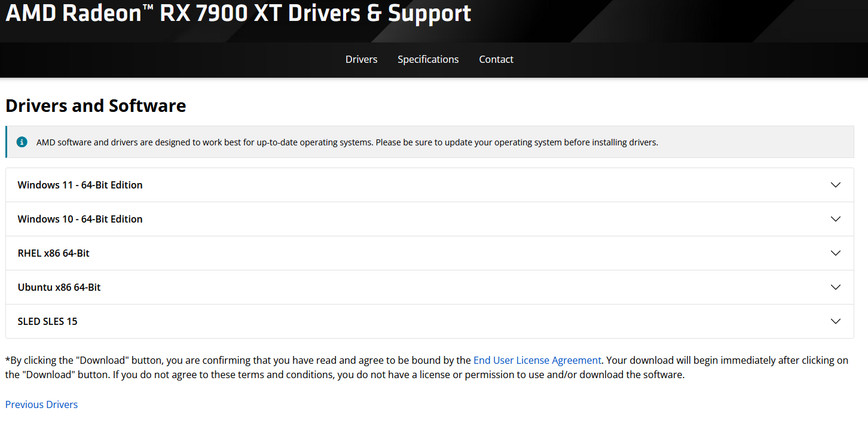Screen dimensions: 868x423
Task: Open the Specifications navigation tab
Action: pyautogui.click(x=428, y=59)
